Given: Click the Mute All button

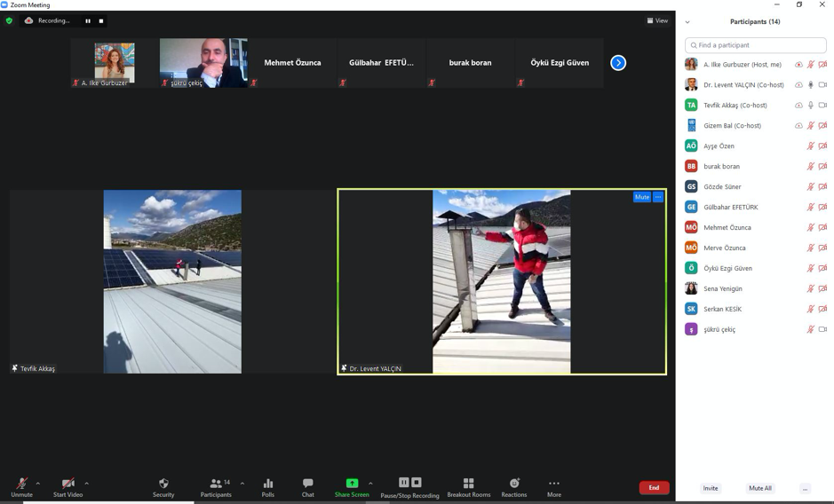Looking at the screenshot, I should coord(760,488).
